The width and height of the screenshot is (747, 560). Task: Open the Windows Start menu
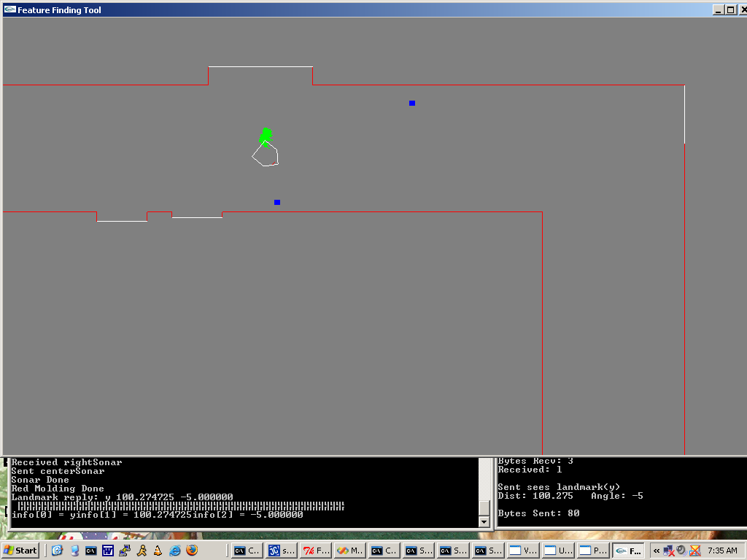[x=20, y=551]
